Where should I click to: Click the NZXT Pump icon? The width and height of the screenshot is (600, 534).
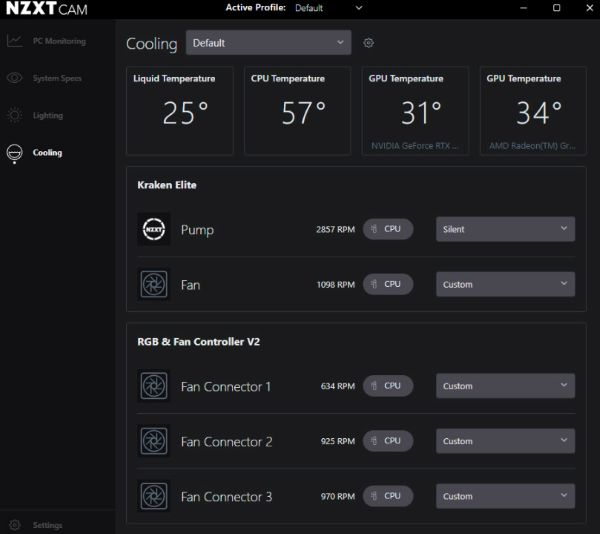154,230
